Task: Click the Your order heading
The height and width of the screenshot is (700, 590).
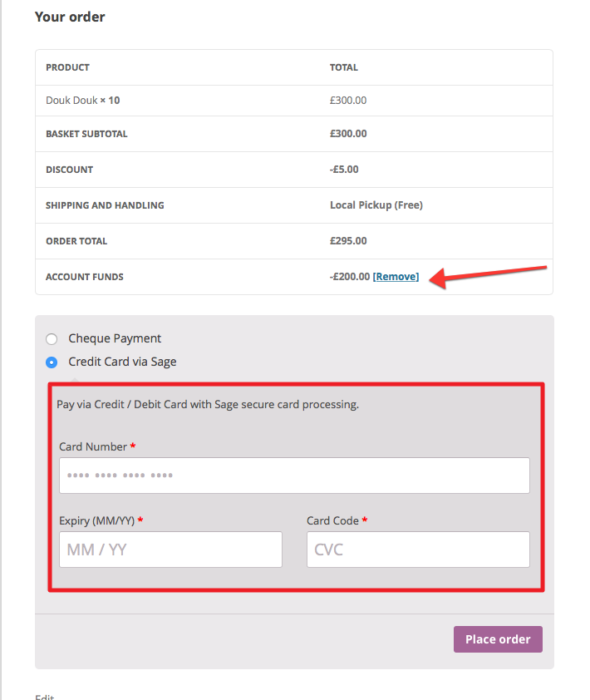Action: [x=70, y=17]
